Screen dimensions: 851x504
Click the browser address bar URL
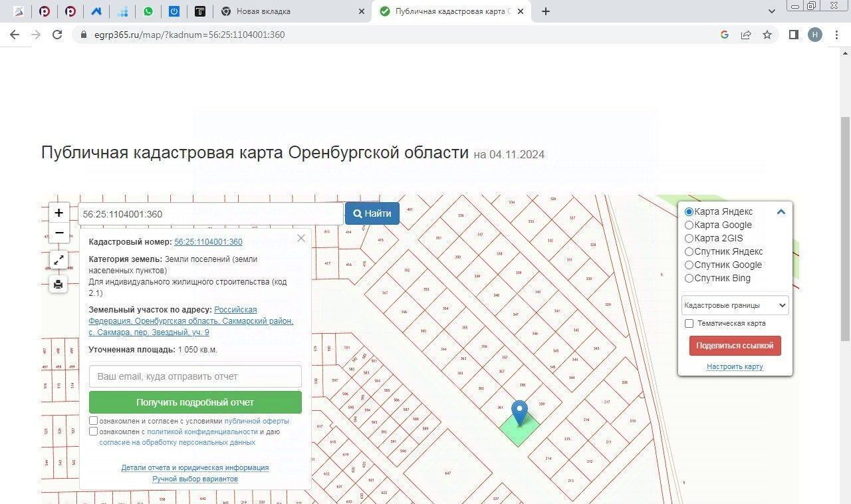coord(189,35)
